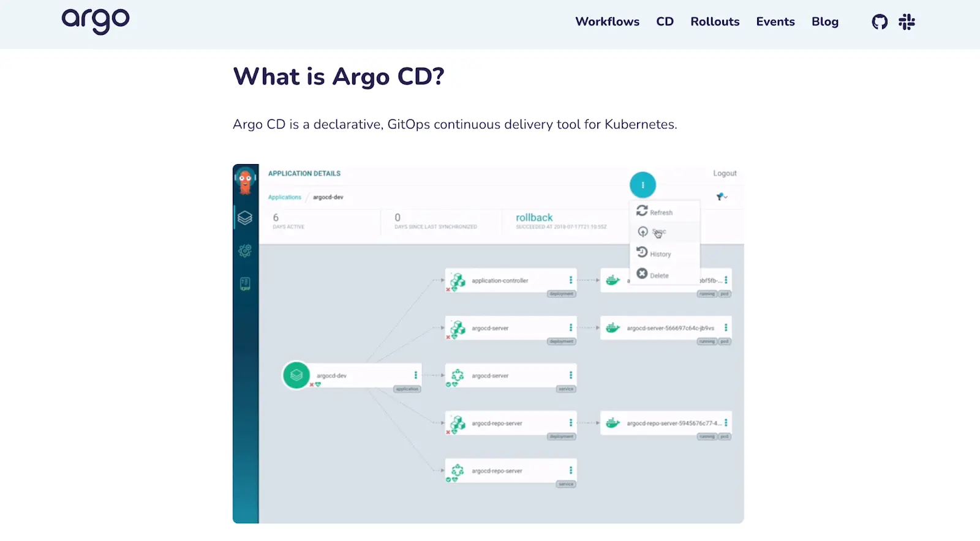Click the Delete X circle icon
This screenshot has width=980, height=541.
642,274
